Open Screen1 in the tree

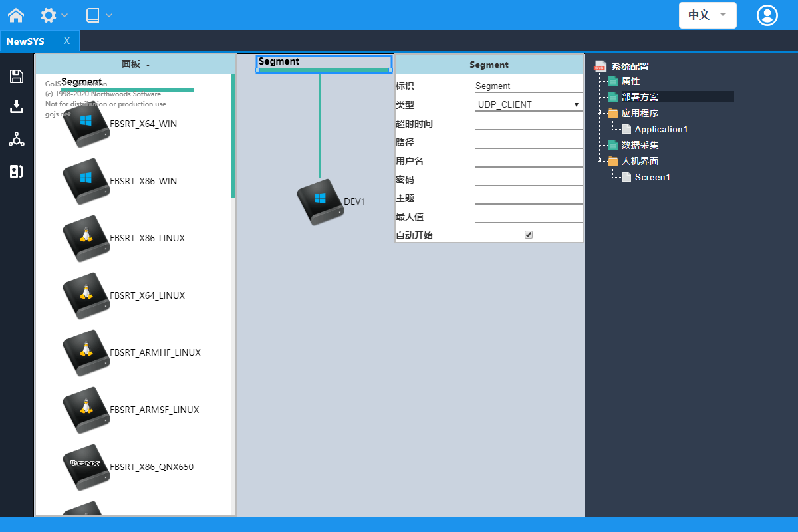point(652,177)
